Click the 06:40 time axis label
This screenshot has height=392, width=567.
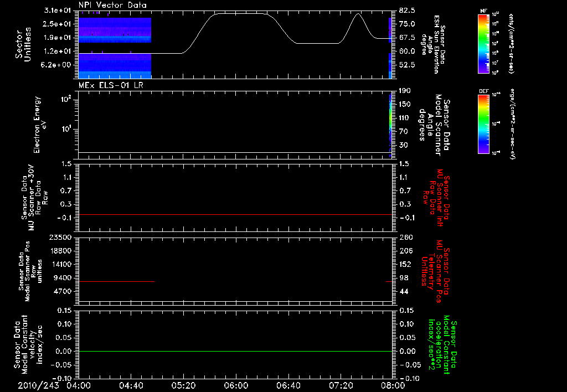click(x=288, y=385)
